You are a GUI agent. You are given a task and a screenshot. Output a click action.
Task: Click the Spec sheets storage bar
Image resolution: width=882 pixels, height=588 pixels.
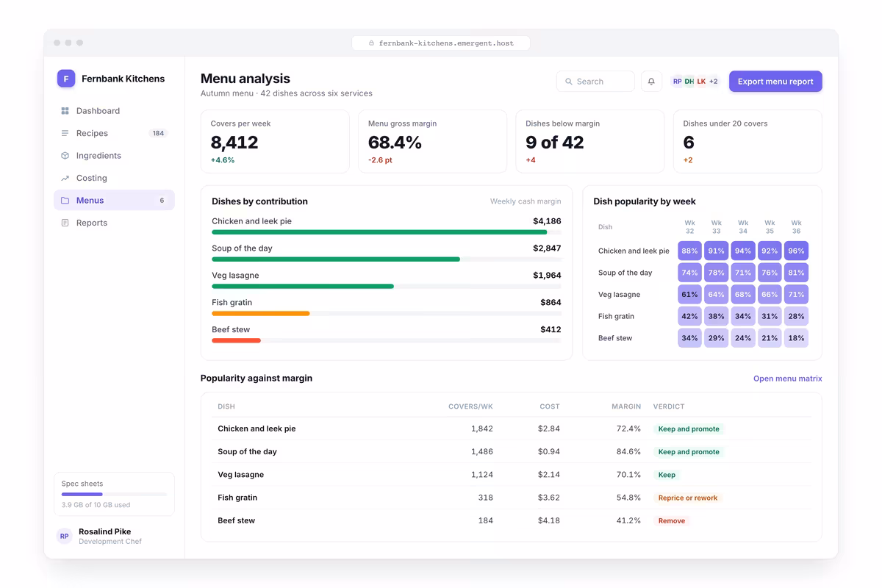114,494
